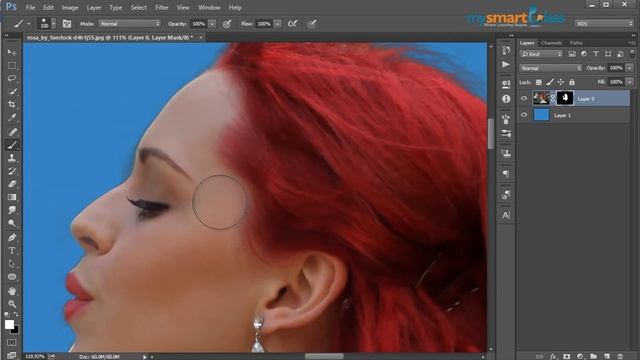The width and height of the screenshot is (640, 360).
Task: Create a new group folder
Action: coord(593,356)
